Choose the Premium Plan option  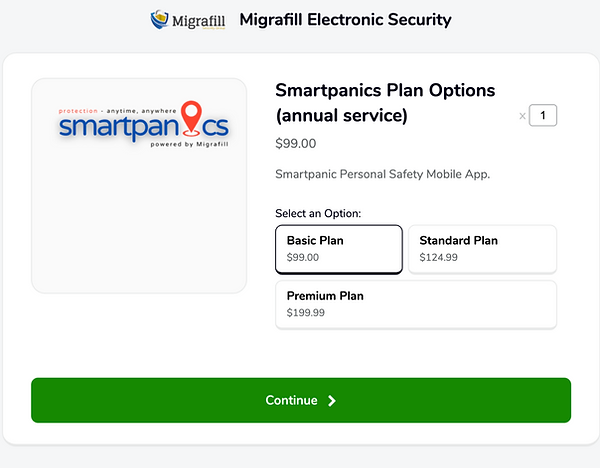415,304
